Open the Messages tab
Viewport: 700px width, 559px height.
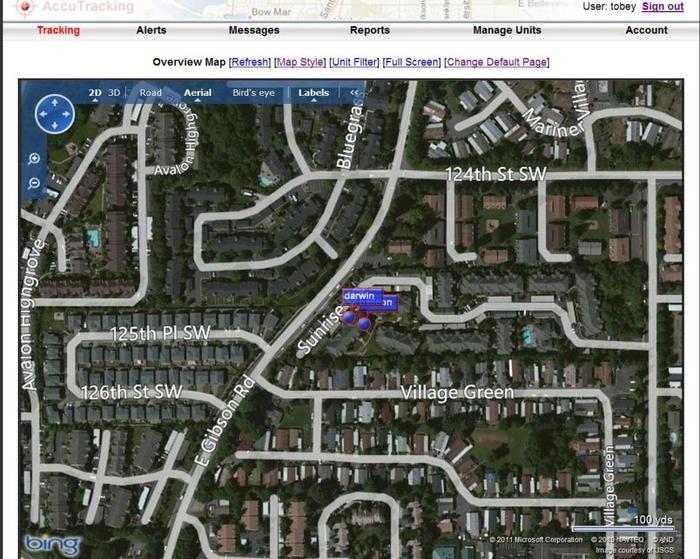pyautogui.click(x=254, y=30)
